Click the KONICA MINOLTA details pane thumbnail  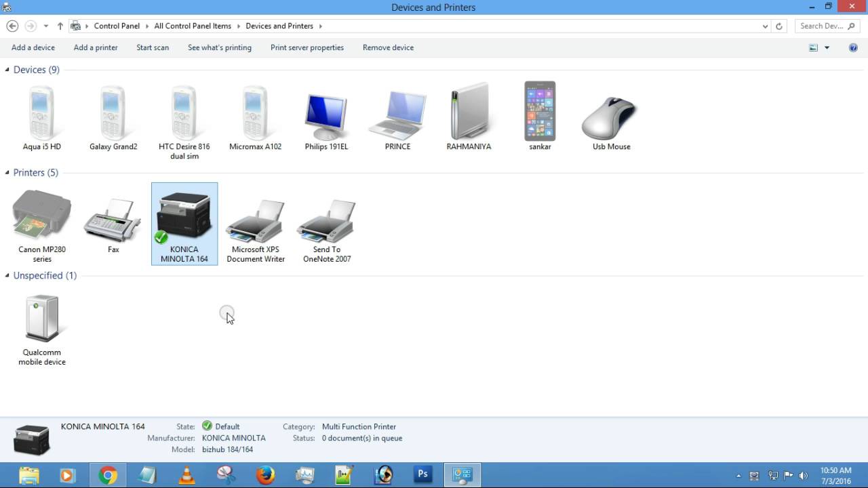(31, 439)
